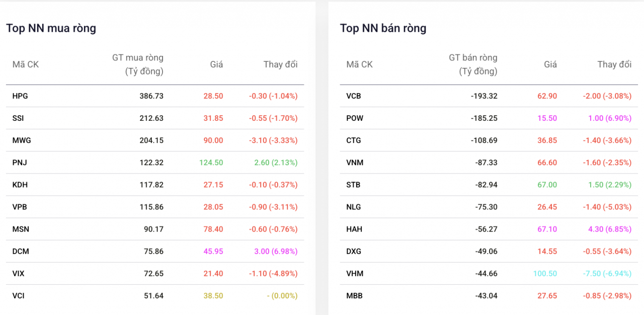Viewport: 644px width, 315px height.
Task: Click 'Thay đổi' header in net buying table
Action: (280, 64)
